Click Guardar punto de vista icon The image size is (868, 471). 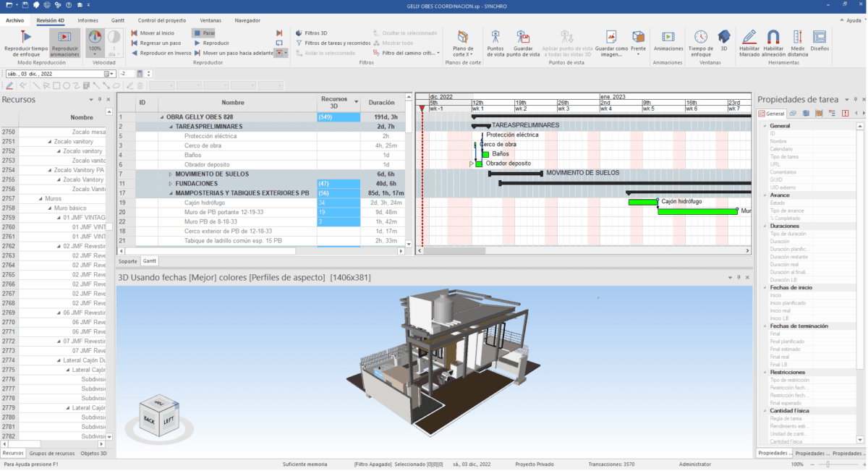524,37
